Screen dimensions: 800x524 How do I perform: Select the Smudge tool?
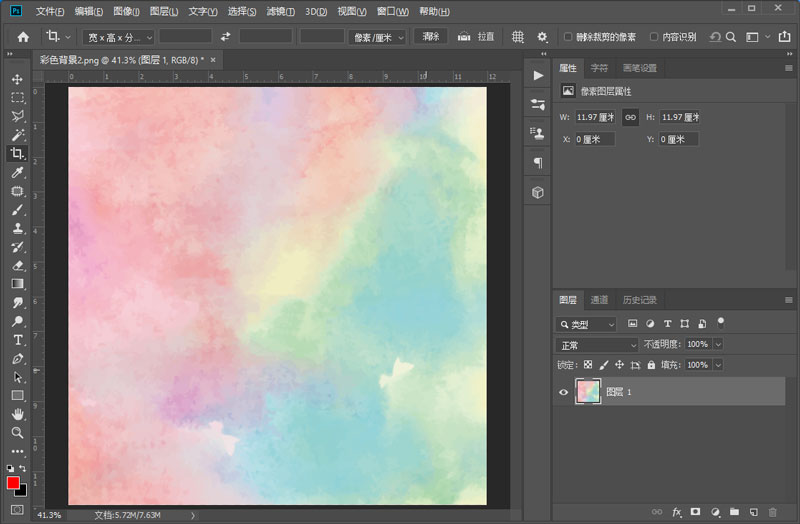pos(17,303)
